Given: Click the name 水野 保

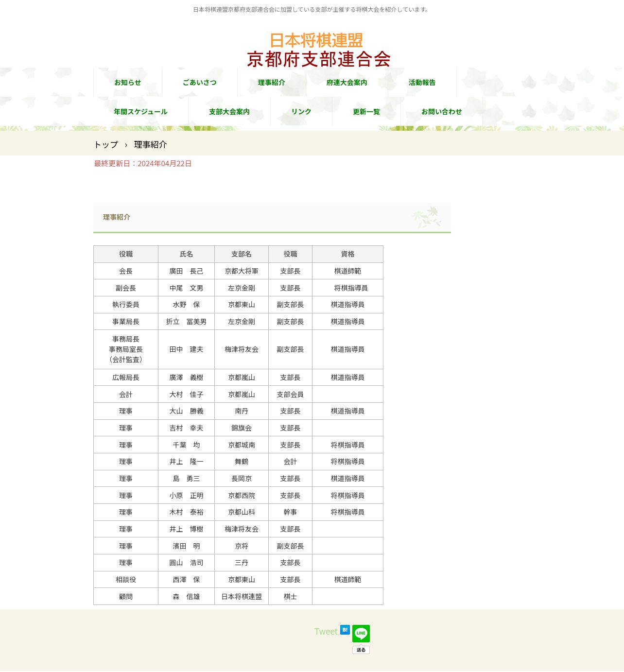Looking at the screenshot, I should tap(186, 305).
